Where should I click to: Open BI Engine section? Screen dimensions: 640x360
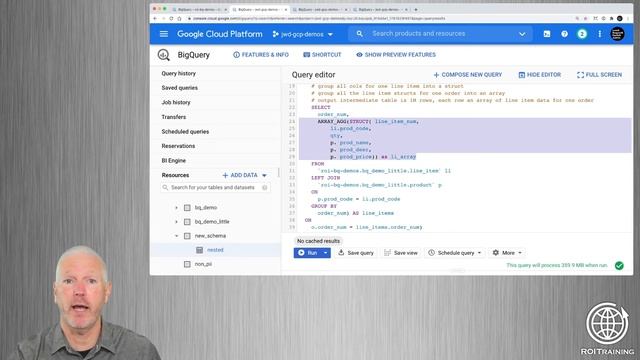click(x=173, y=160)
